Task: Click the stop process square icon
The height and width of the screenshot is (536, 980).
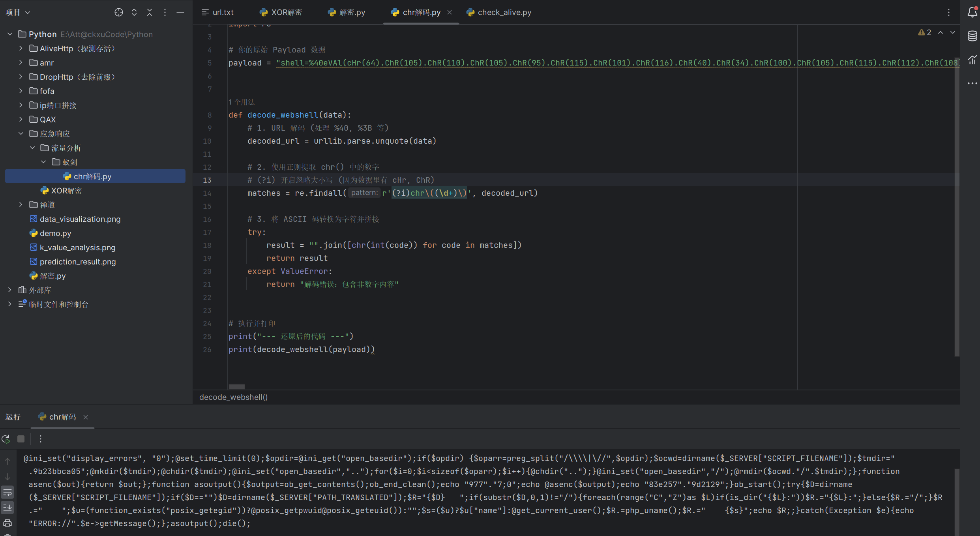Action: click(x=21, y=439)
